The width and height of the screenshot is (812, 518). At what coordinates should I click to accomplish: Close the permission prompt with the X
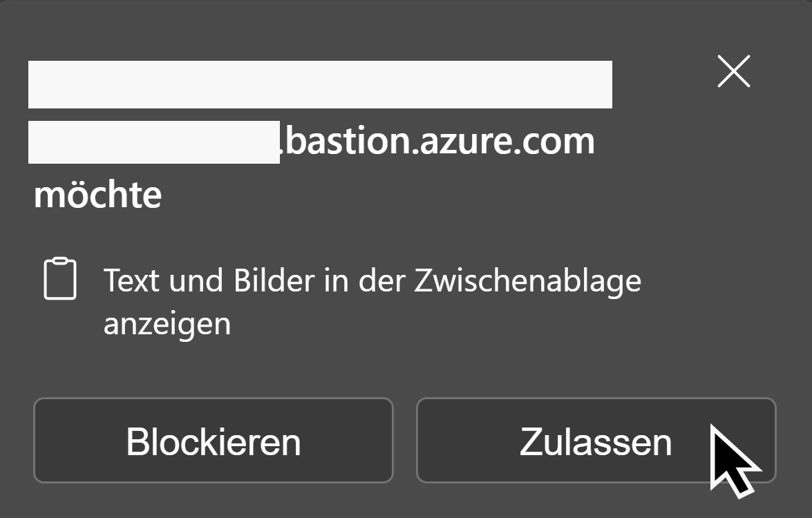[x=733, y=72]
